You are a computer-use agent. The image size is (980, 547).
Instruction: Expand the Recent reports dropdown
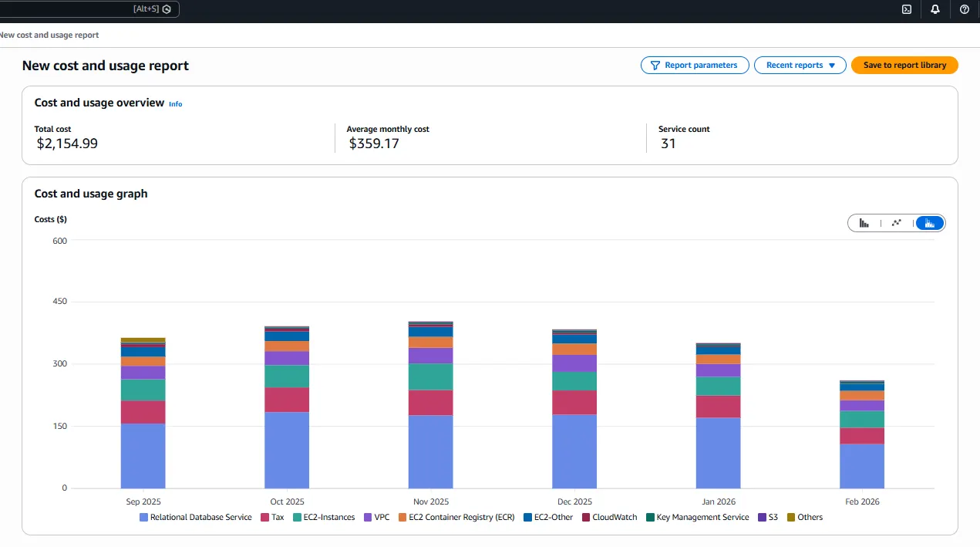794,66
